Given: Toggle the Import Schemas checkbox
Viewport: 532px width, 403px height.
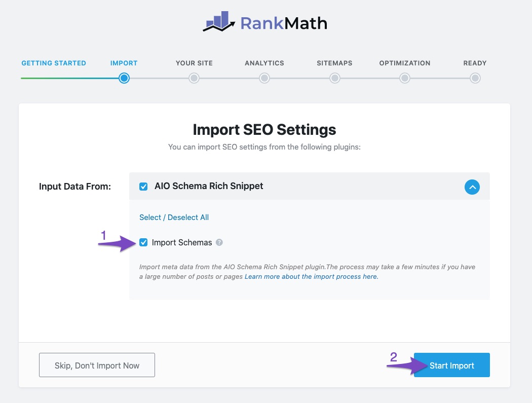Looking at the screenshot, I should coord(143,242).
